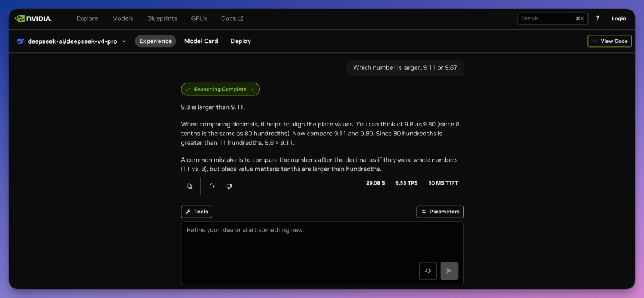Open the Parameters panel
This screenshot has height=298, width=644.
pos(439,212)
